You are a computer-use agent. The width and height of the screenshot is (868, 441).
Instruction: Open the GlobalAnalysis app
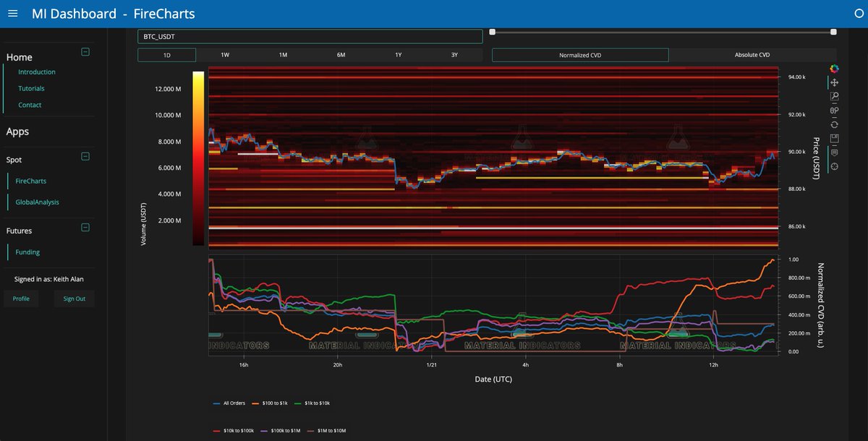click(x=37, y=202)
